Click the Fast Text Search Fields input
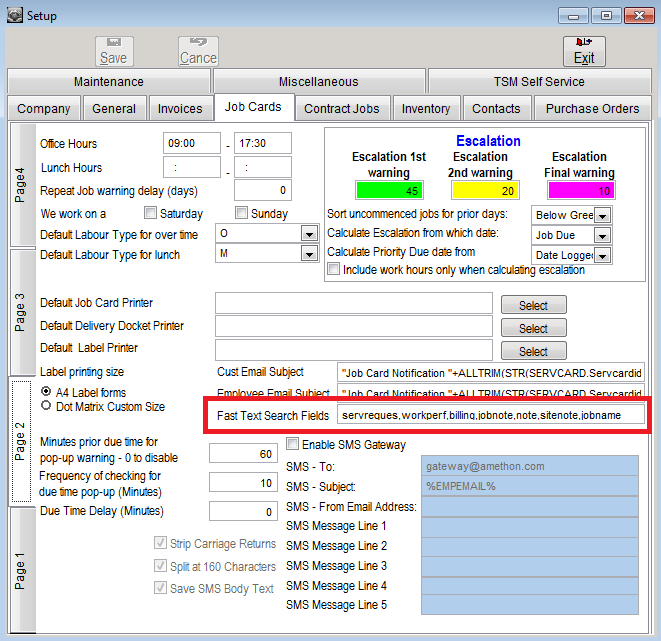The image size is (661, 641). (490, 414)
